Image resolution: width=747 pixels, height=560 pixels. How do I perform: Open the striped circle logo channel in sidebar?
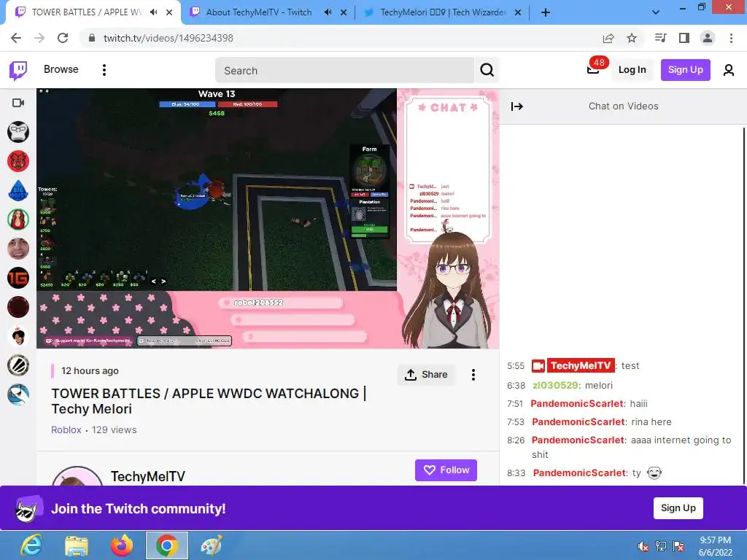tap(18, 365)
